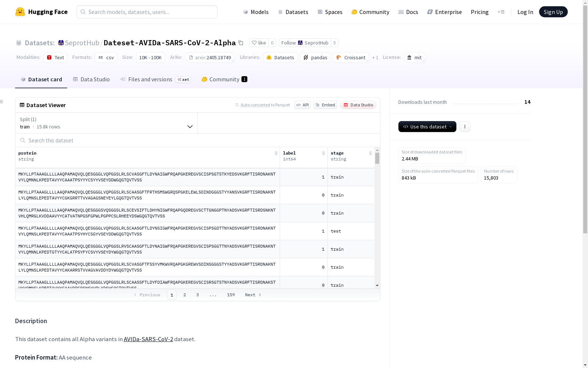588x368 pixels.
Task: Open Spaces in the top navigation
Action: tap(330, 12)
